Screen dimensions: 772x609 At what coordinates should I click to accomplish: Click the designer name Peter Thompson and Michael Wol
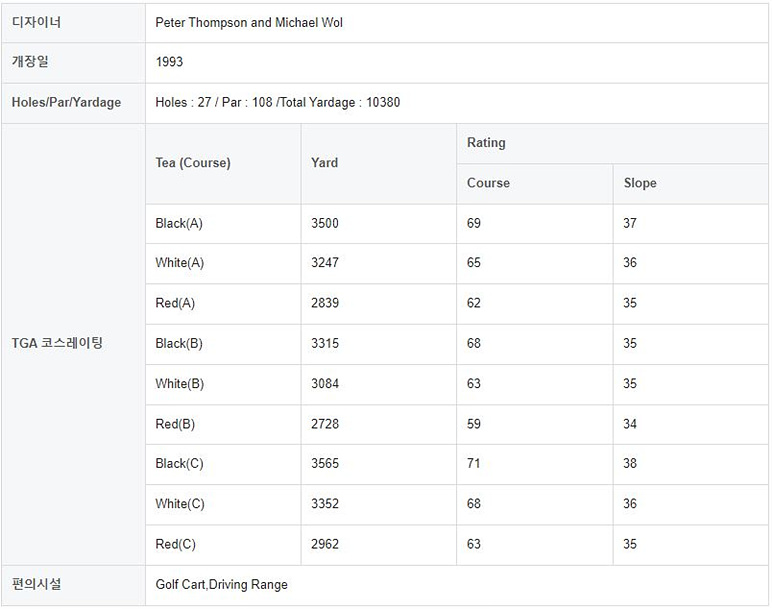click(249, 22)
